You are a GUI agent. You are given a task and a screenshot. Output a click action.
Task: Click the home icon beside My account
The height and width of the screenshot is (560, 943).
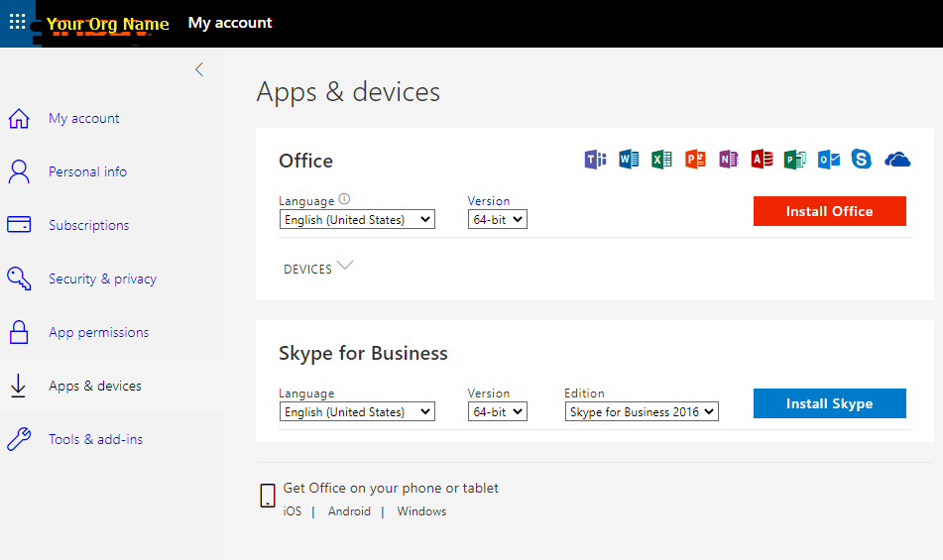click(19, 118)
